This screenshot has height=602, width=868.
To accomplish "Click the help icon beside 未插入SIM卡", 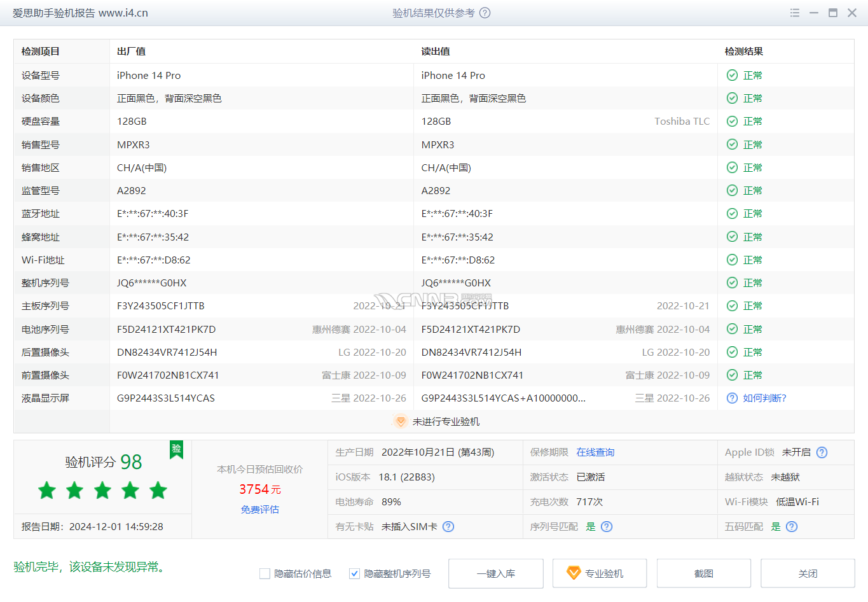I will pos(448,526).
